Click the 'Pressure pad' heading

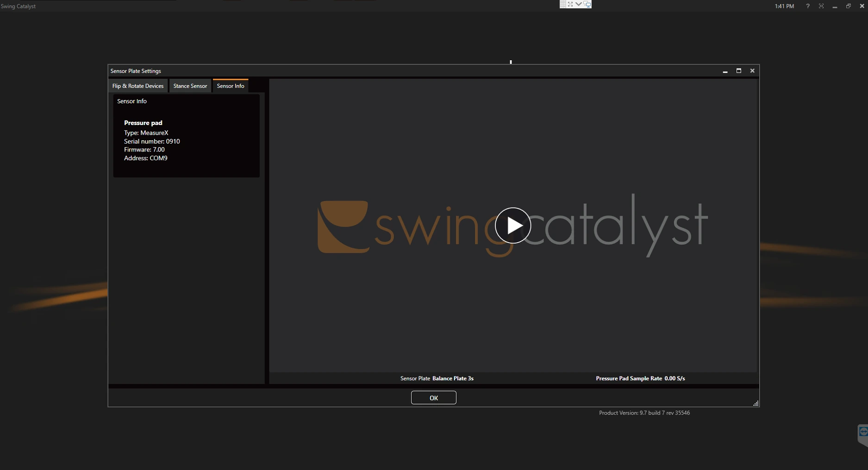click(x=143, y=123)
